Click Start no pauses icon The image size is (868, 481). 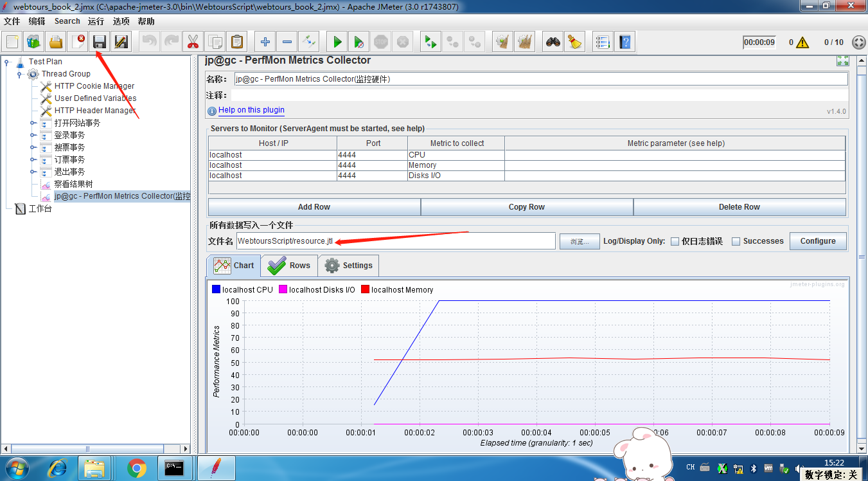359,42
